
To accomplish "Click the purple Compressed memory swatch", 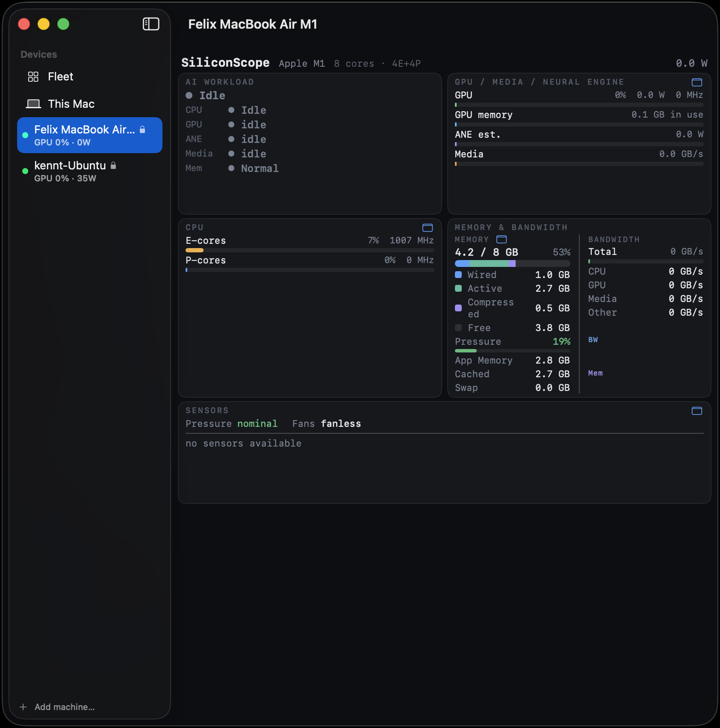I will pyautogui.click(x=458, y=308).
